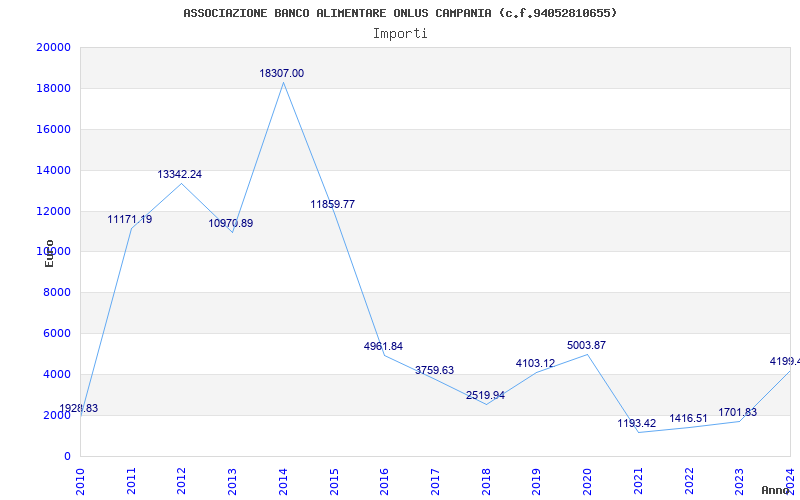Select the 1193.42 data label
Viewport: 800px width, 500px height.
pos(637,423)
